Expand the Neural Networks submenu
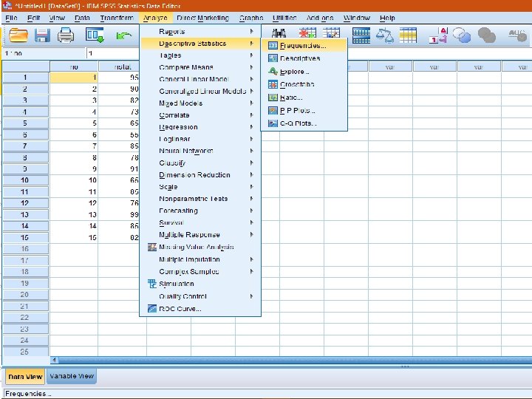This screenshot has width=532, height=399. pyautogui.click(x=200, y=151)
